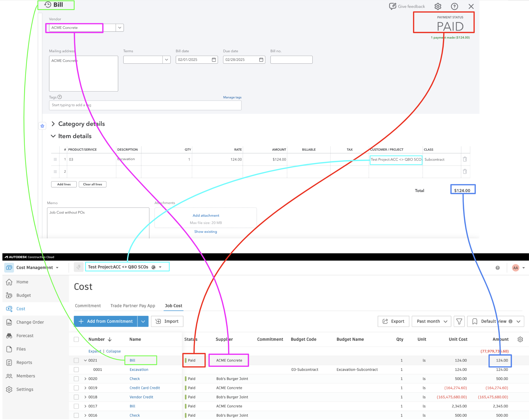
Task: Select Job Cost tab
Action: pos(174,306)
